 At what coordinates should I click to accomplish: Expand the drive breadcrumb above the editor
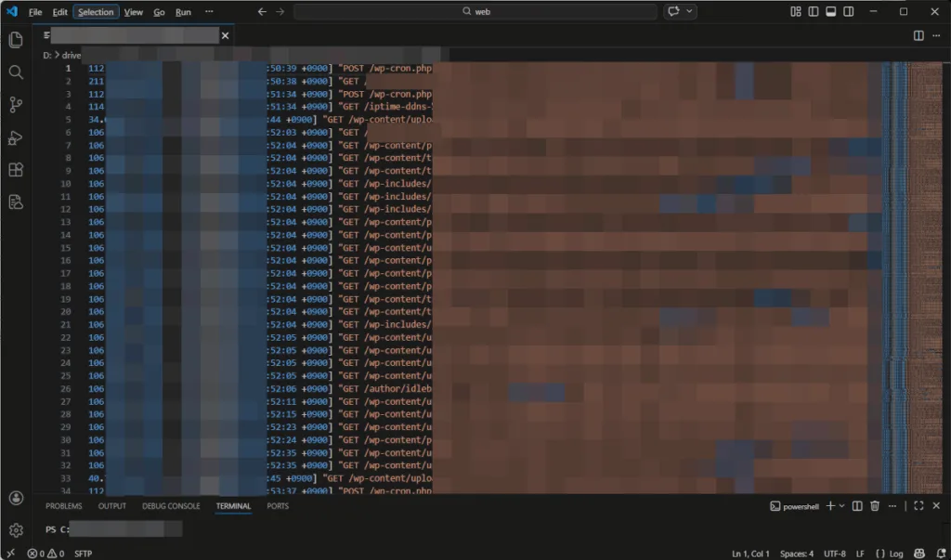(x=70, y=55)
